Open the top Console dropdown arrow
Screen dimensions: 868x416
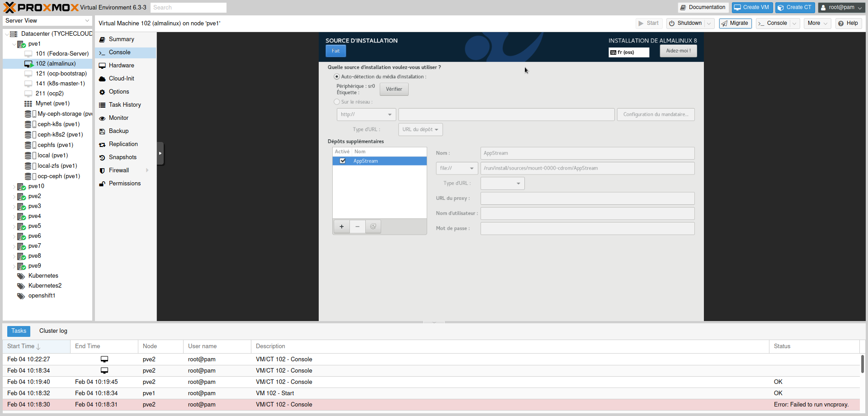795,24
